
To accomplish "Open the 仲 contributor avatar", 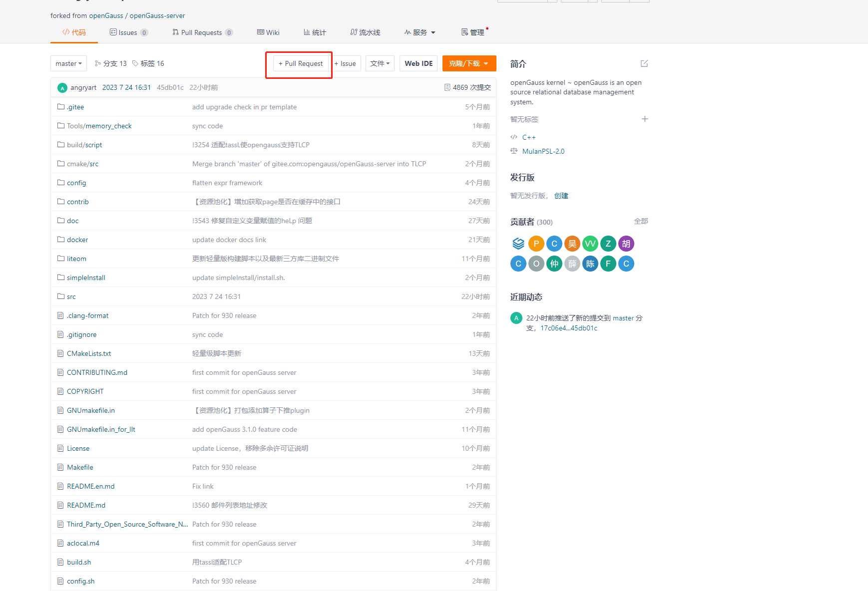I will pos(554,264).
